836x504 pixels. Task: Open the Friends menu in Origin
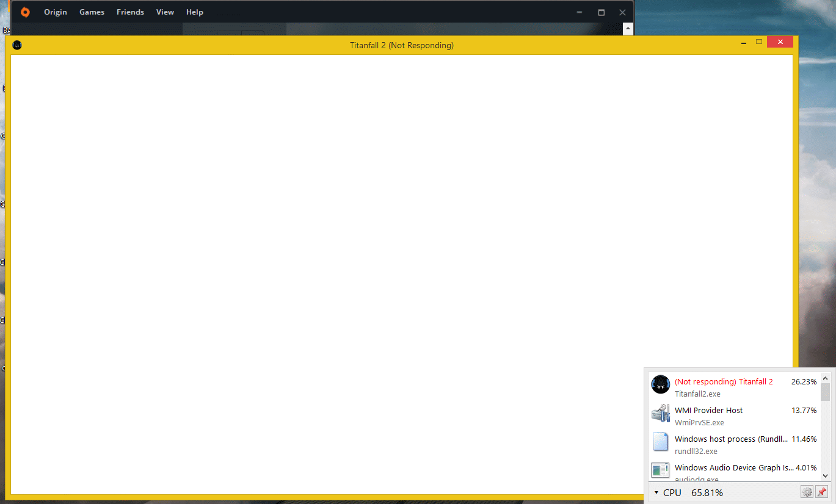click(x=130, y=12)
